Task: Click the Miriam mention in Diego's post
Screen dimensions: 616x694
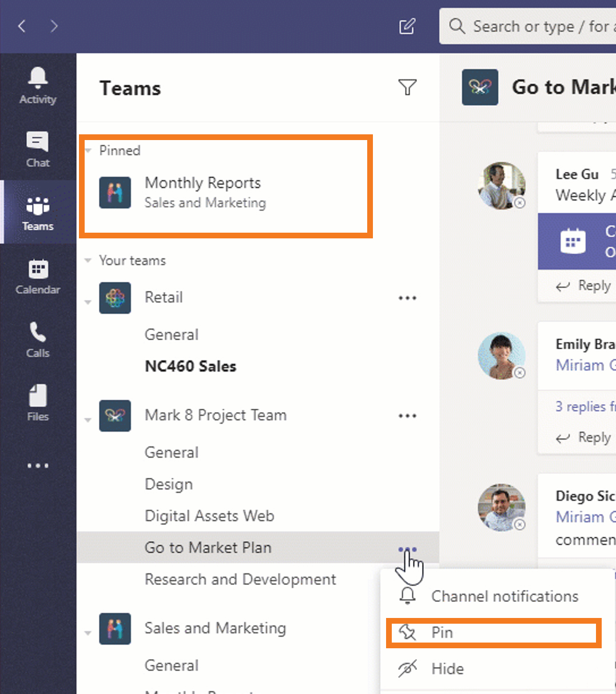Action: (585, 517)
